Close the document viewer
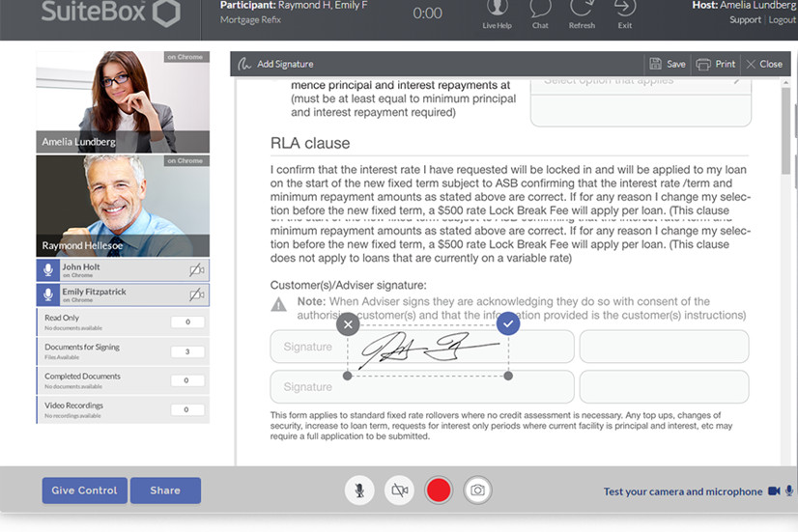Viewport: 798px width, 532px height. coord(764,64)
